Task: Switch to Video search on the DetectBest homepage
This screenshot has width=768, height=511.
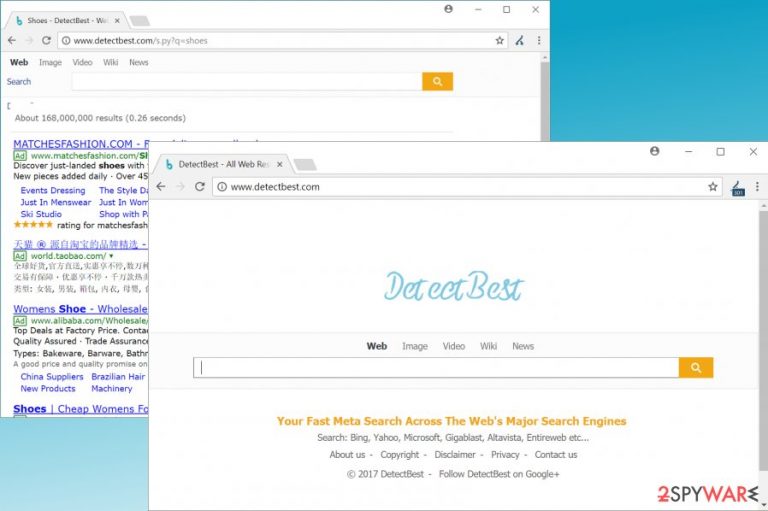Action: coord(454,346)
